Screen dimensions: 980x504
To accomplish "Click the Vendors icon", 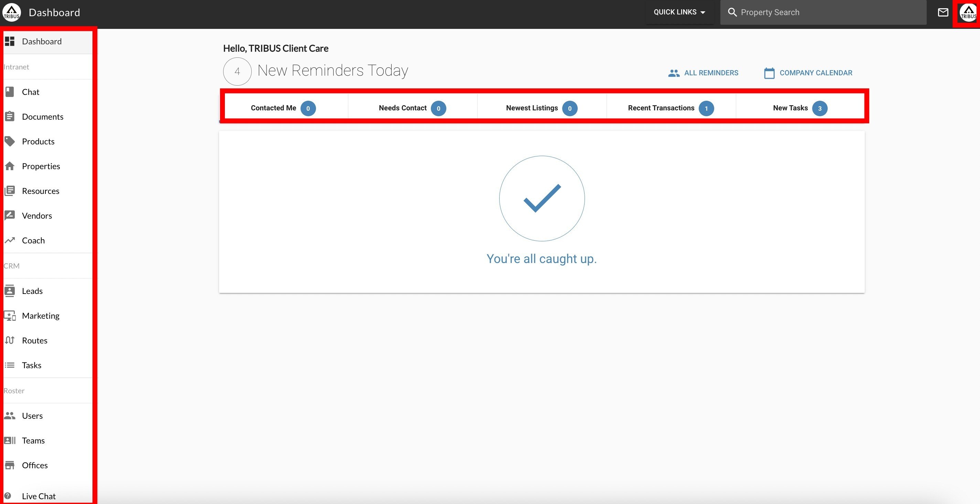I will pos(10,216).
